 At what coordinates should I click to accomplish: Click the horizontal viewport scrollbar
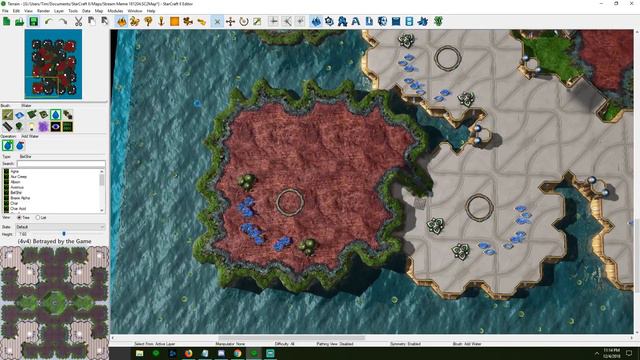pos(291,338)
